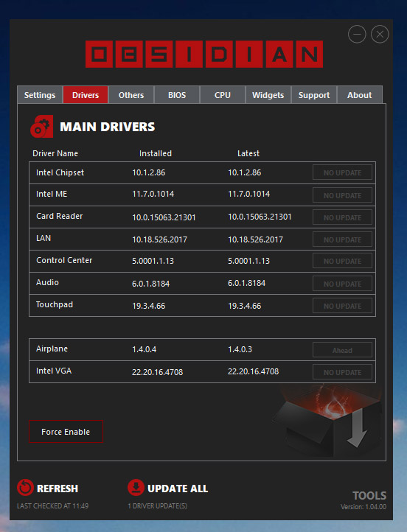This screenshot has height=532, width=407.
Task: Select the Intel VGA driver name
Action: click(x=54, y=371)
